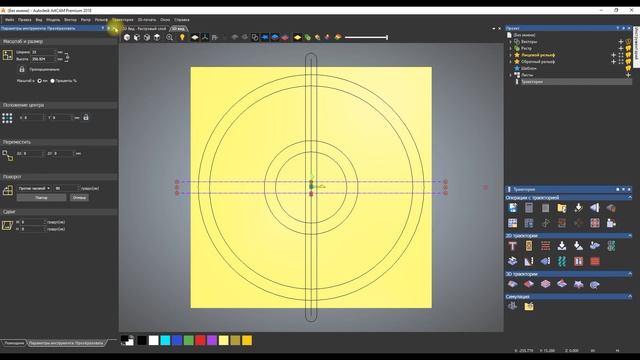Click the yellow diamond relief toolbar icon

coord(298,38)
